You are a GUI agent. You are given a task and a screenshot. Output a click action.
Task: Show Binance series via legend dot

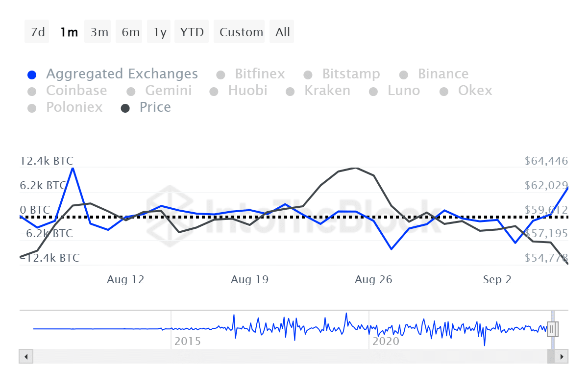coord(404,75)
